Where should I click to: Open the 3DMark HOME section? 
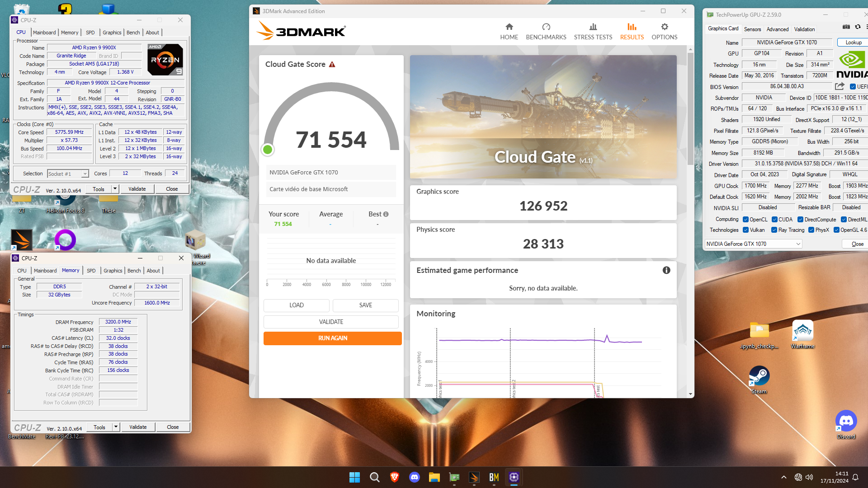[509, 32]
